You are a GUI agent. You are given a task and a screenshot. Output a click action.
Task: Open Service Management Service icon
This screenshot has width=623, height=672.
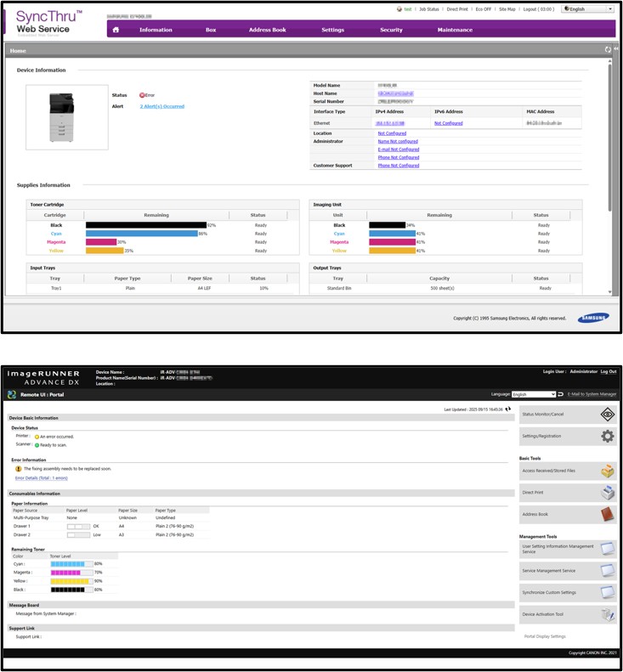608,571
